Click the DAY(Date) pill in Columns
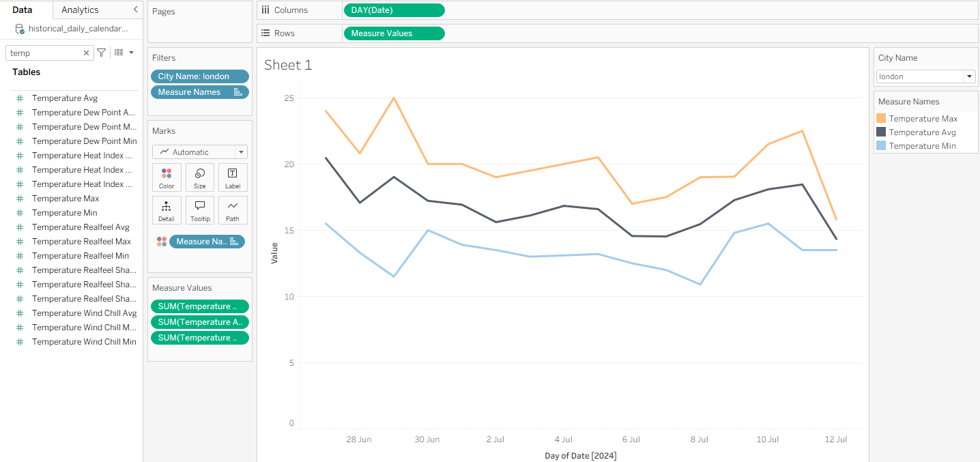This screenshot has height=462, width=980. pyautogui.click(x=394, y=10)
